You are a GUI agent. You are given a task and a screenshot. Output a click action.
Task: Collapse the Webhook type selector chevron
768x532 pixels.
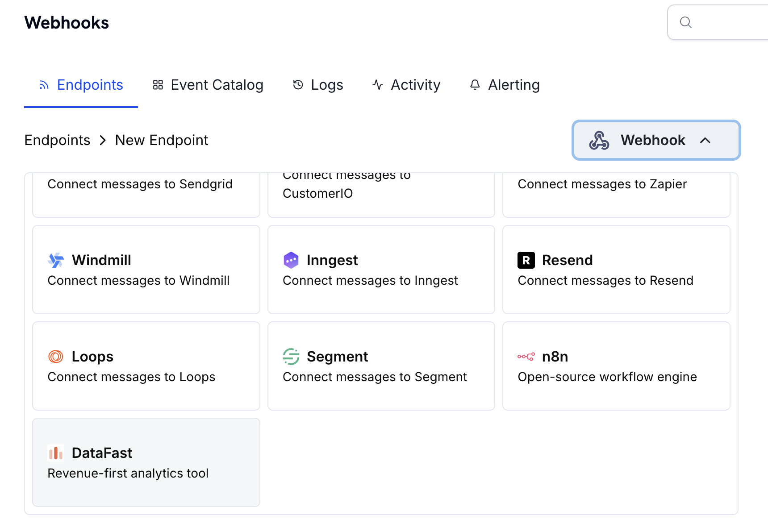(705, 140)
